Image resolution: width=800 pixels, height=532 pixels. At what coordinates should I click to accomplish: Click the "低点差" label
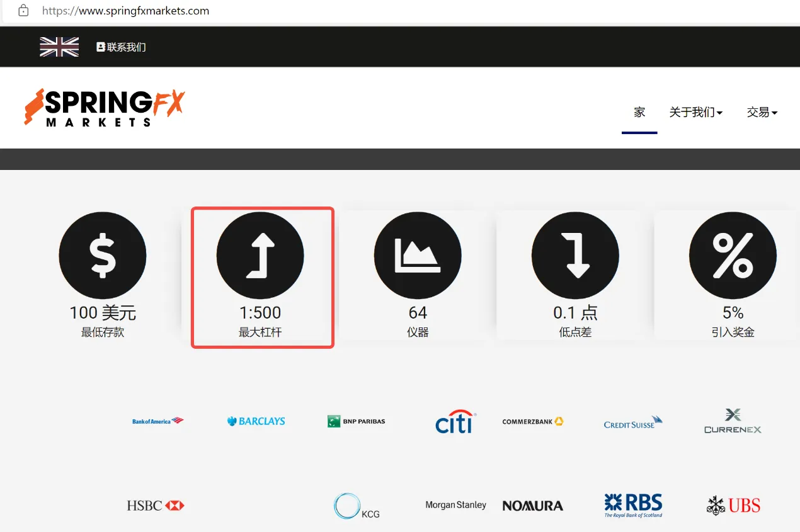pyautogui.click(x=575, y=332)
